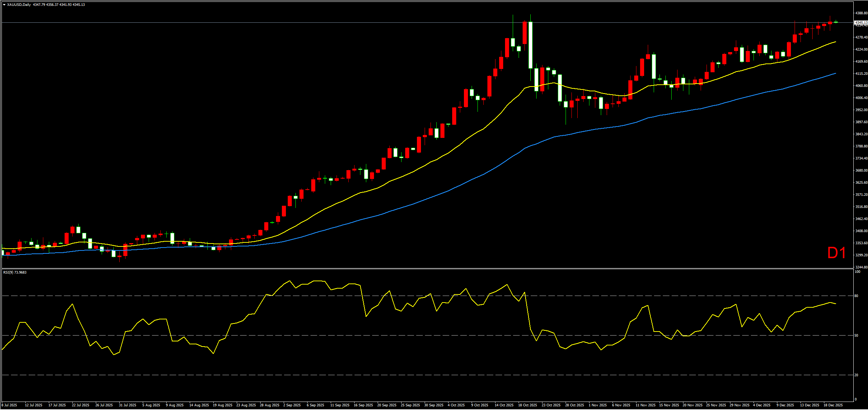Click the XAUUSD,Daily symbol title
868x410 pixels.
(x=19, y=5)
